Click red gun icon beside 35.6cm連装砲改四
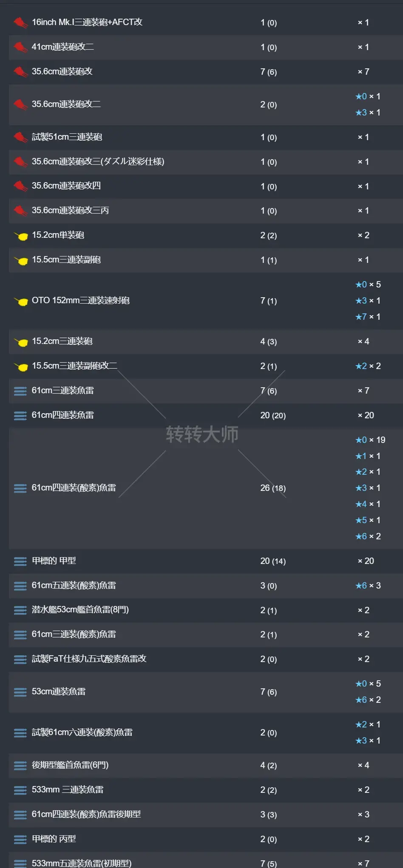 (x=20, y=186)
